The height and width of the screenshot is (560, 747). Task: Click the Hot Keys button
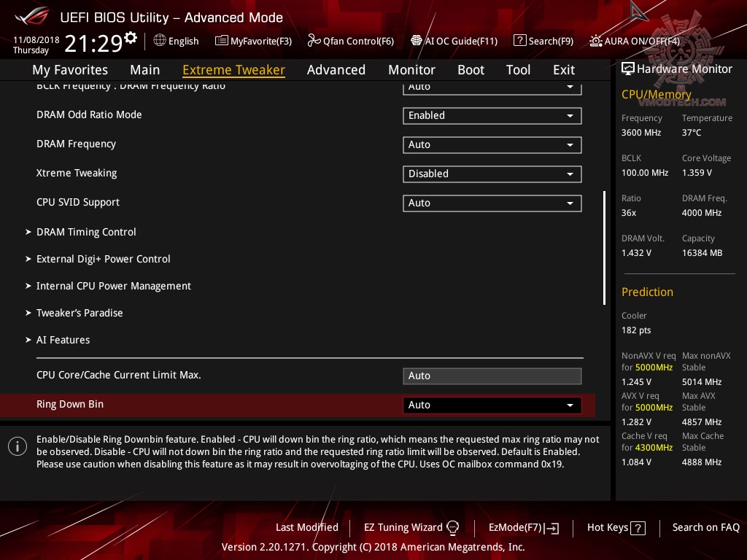pyautogui.click(x=616, y=528)
